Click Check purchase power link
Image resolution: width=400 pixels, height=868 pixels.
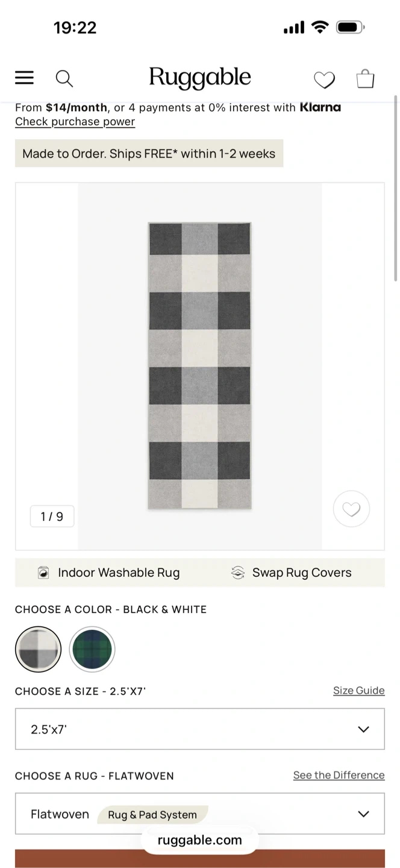point(75,122)
